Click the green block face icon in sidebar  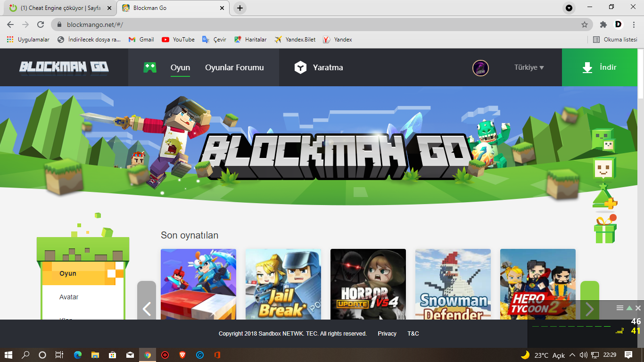[x=603, y=140]
